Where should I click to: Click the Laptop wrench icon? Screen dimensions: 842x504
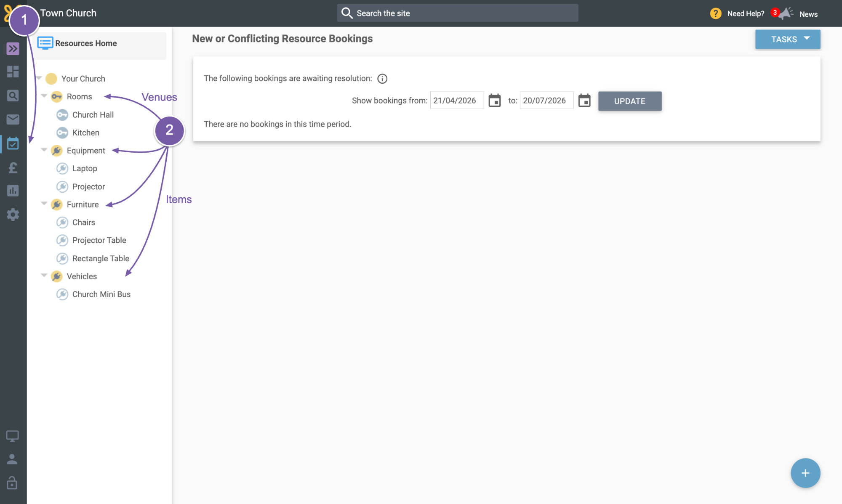(x=62, y=168)
